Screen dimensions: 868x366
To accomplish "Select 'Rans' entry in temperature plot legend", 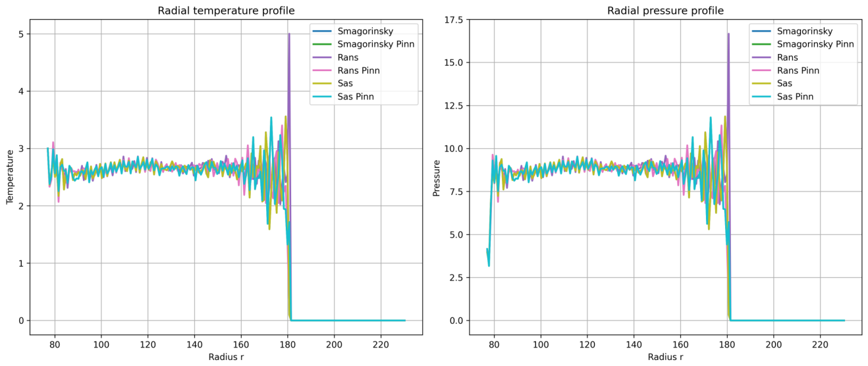I will coord(348,57).
